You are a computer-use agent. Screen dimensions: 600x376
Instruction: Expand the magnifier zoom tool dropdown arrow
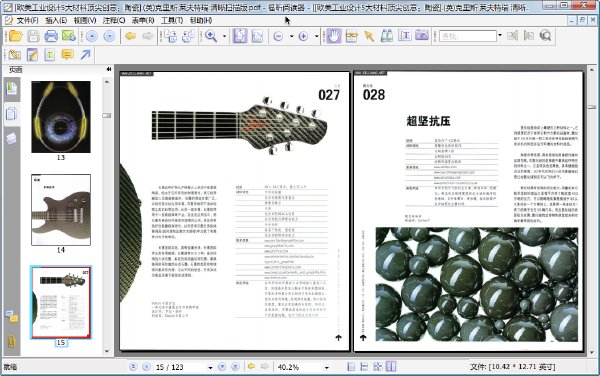[x=224, y=36]
